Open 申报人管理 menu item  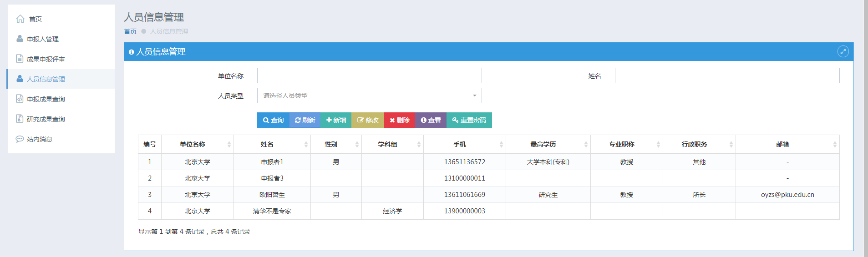(x=61, y=39)
